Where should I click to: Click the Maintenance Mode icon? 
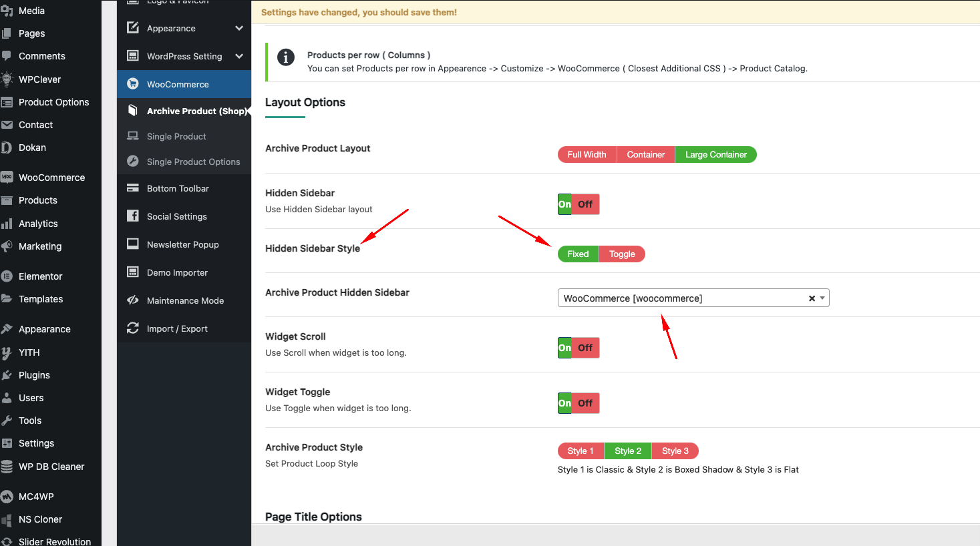(133, 300)
